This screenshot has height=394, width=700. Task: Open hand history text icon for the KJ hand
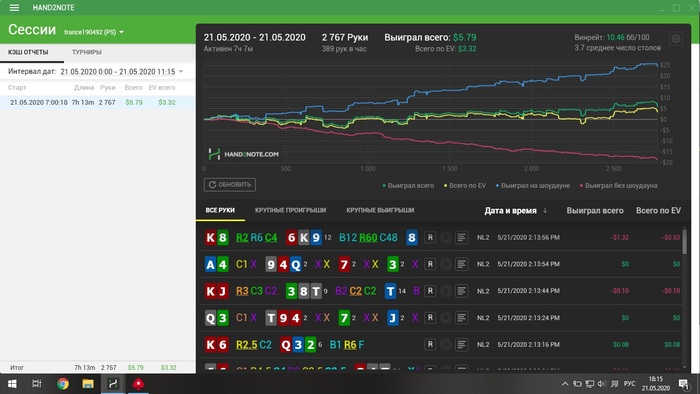[x=462, y=291]
